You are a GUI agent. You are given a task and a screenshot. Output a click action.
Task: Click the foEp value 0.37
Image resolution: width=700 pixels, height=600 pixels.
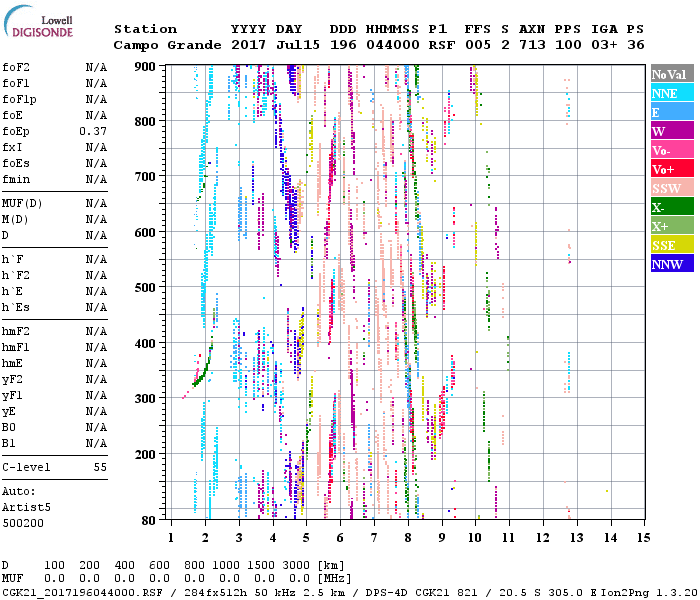[94, 131]
